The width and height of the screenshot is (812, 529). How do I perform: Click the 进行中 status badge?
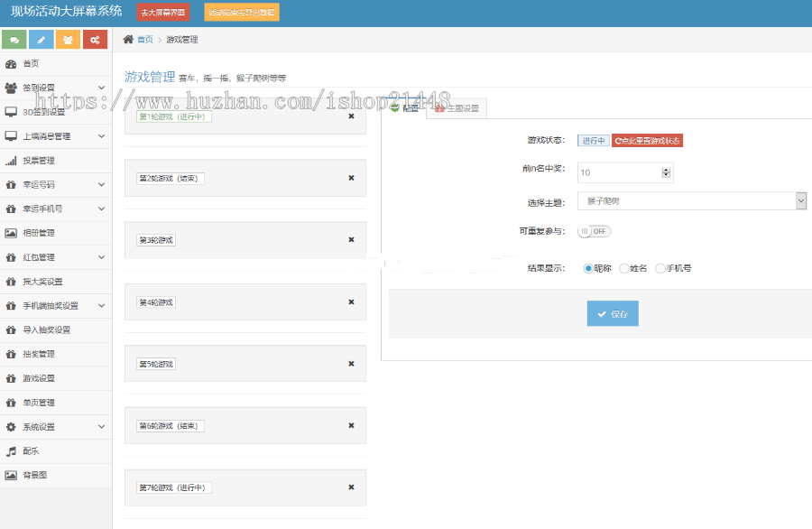click(593, 141)
